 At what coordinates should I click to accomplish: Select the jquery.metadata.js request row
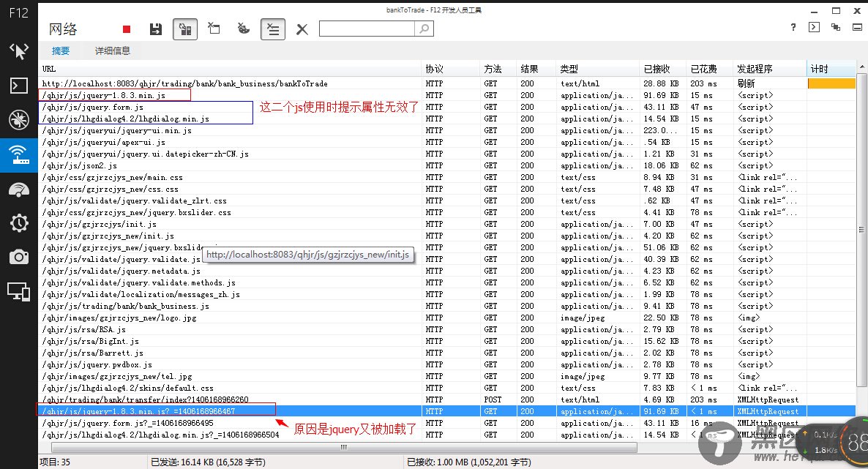point(446,271)
